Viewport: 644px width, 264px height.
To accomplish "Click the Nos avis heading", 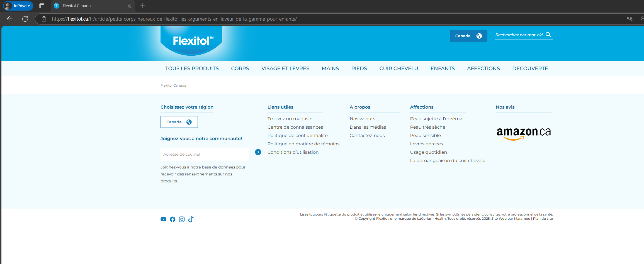I will coord(505,107).
